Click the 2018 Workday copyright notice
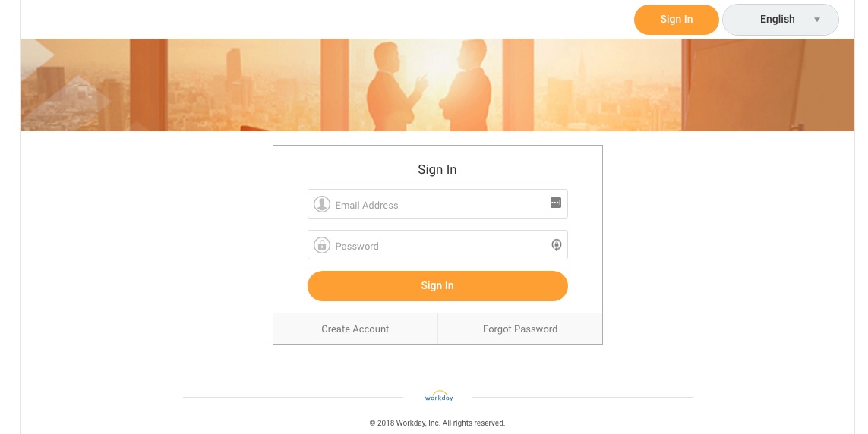The image size is (868, 434). [437, 423]
